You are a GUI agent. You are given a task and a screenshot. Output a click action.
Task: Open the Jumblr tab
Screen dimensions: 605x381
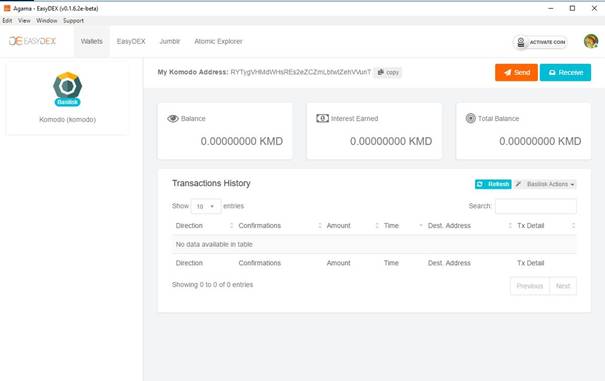170,41
